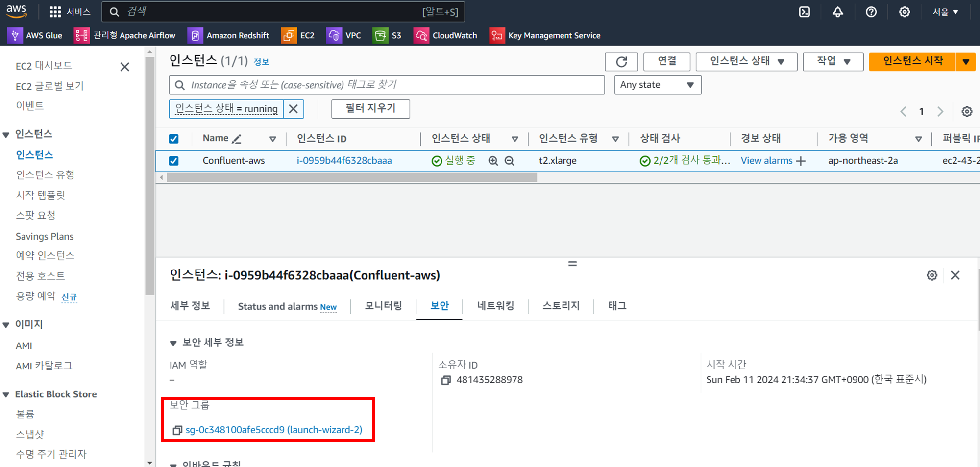Open Instance Types in sidebar
980x467 pixels.
(x=45, y=175)
